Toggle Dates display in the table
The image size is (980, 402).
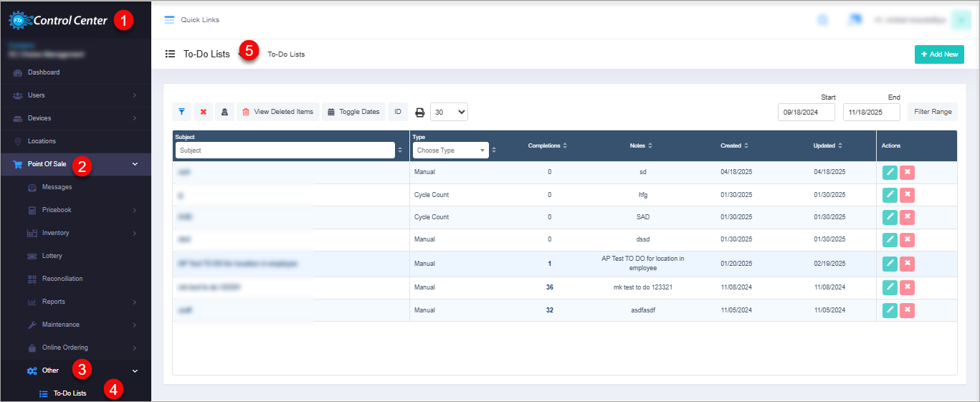(353, 112)
